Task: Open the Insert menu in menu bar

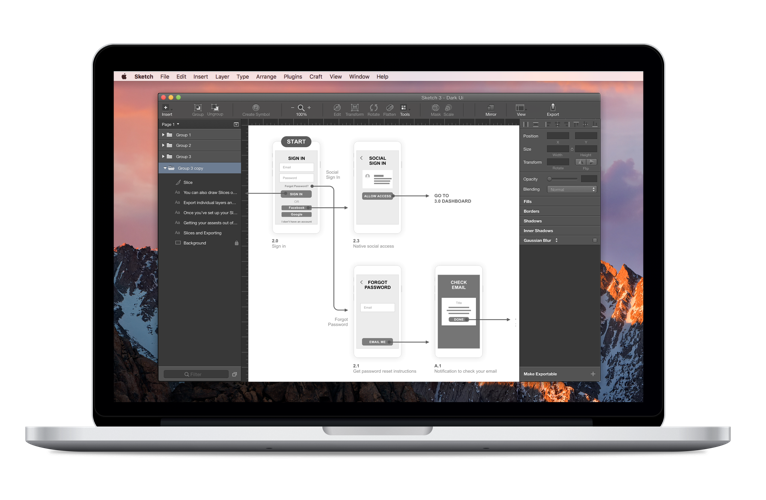Action: point(200,77)
